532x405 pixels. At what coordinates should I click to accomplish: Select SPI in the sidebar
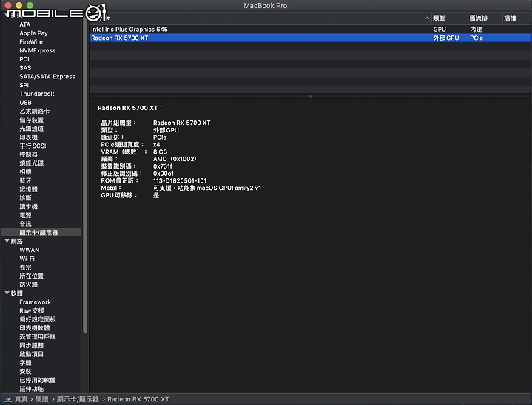click(24, 85)
